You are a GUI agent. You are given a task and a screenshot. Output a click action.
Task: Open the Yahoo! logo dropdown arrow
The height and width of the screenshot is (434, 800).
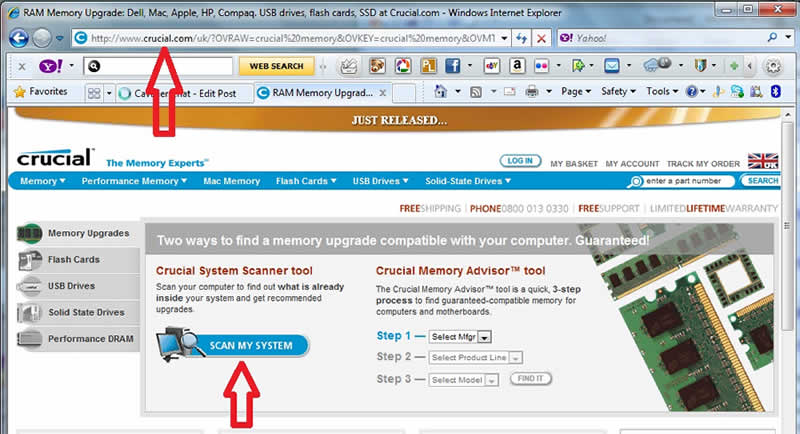(71, 66)
